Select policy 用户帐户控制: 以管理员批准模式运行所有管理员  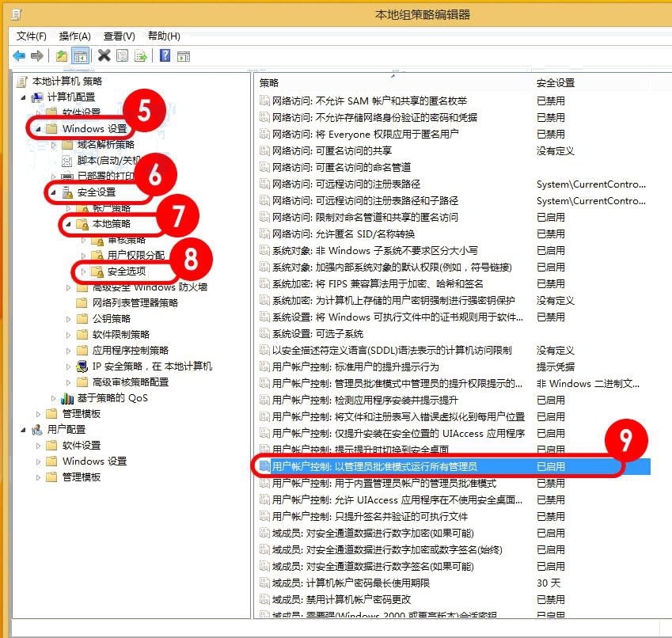[374, 466]
